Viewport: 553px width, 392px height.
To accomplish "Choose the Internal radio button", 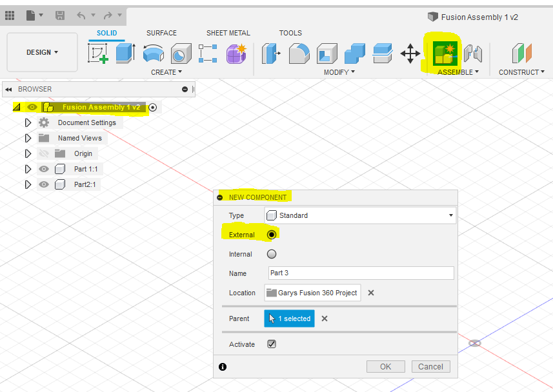I will click(x=272, y=253).
